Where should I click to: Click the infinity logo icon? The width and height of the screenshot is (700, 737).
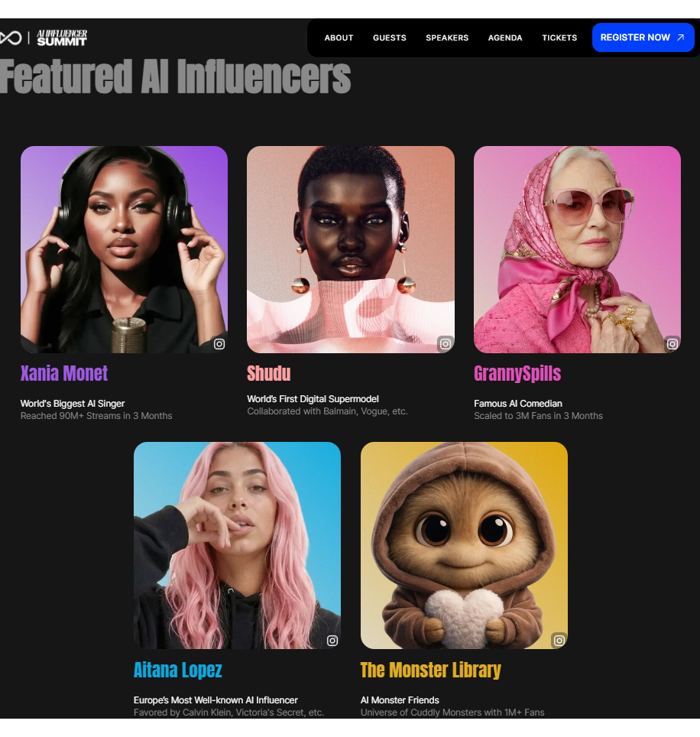(11, 37)
